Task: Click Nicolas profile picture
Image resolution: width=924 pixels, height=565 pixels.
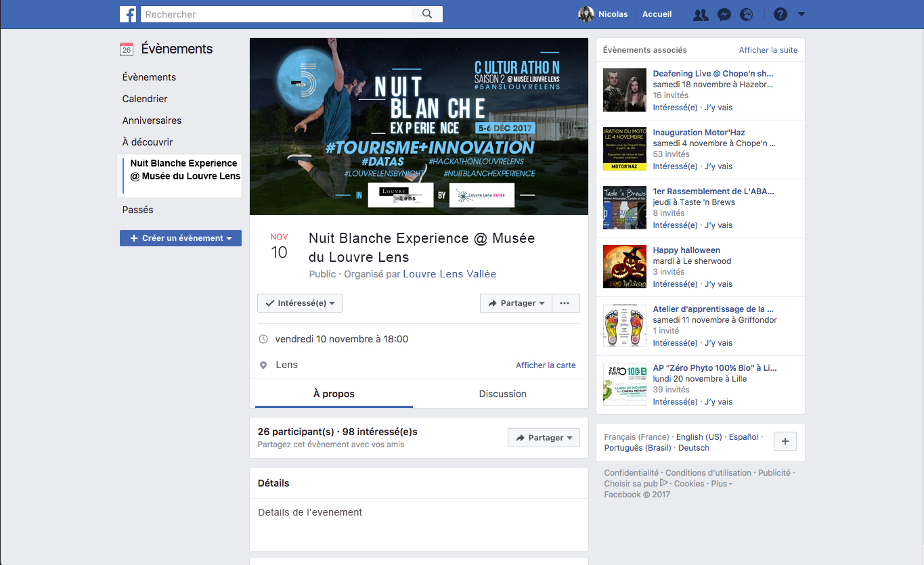Action: pos(586,14)
